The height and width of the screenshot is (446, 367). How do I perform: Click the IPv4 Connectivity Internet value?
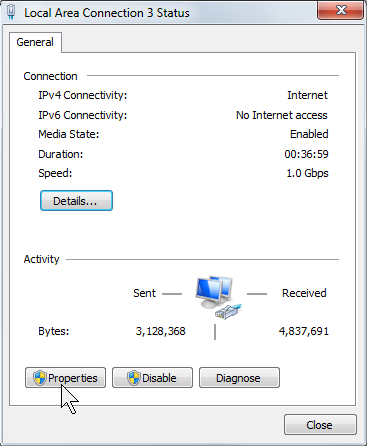[x=307, y=95]
